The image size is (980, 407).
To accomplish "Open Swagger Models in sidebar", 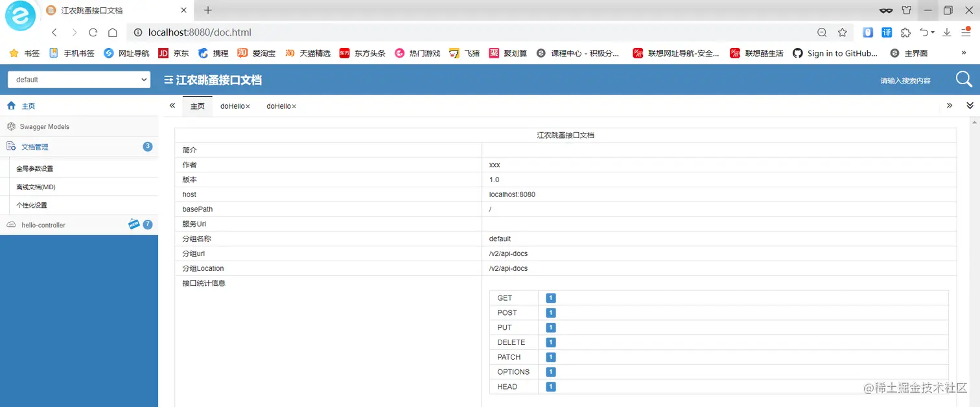I will tap(79, 126).
